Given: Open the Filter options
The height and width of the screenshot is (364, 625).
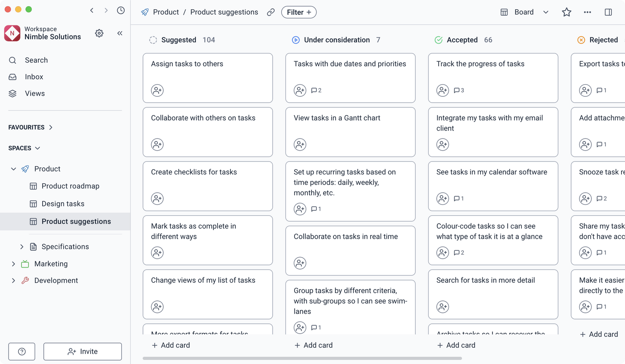Looking at the screenshot, I should 298,12.
